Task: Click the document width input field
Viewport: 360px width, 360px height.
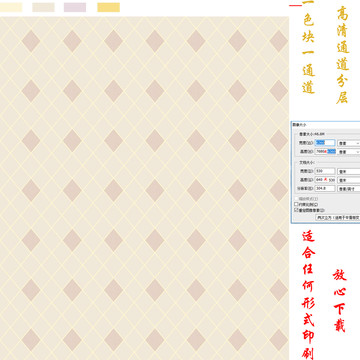Action: point(325,171)
